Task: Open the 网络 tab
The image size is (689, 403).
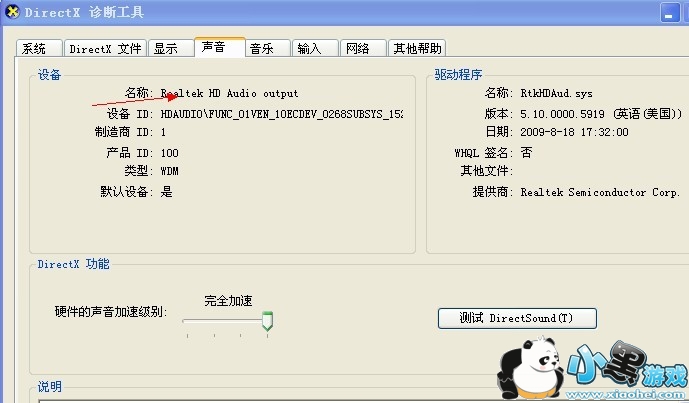Action: 363,48
